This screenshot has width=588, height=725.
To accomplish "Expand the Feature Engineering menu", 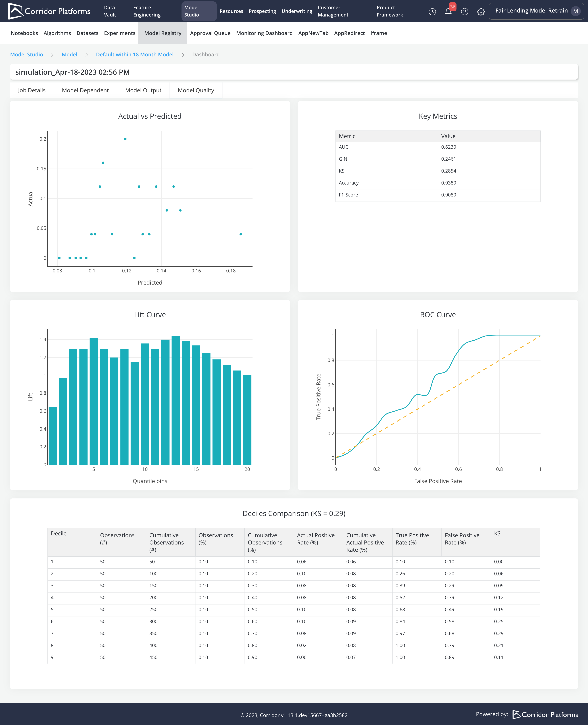I will point(147,11).
